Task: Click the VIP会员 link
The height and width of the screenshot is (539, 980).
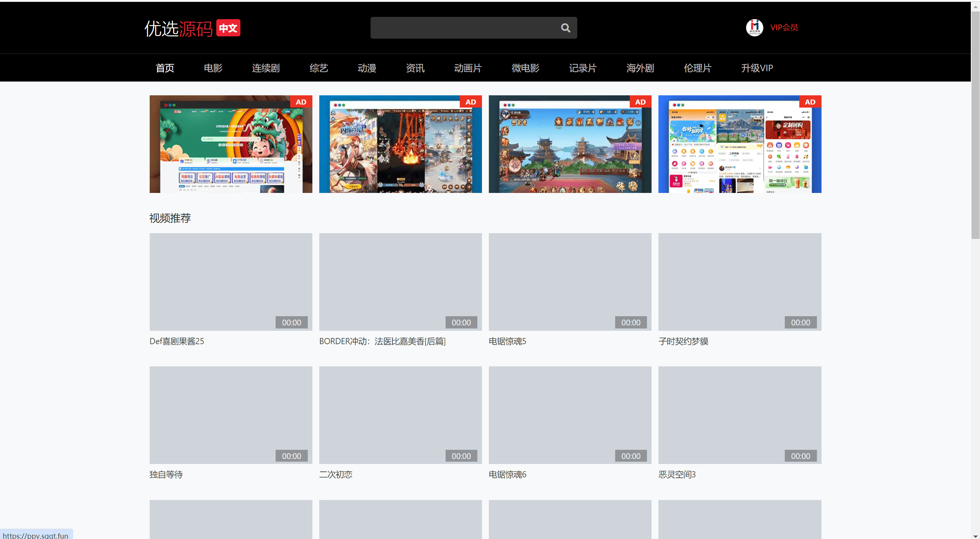Action: pyautogui.click(x=784, y=28)
